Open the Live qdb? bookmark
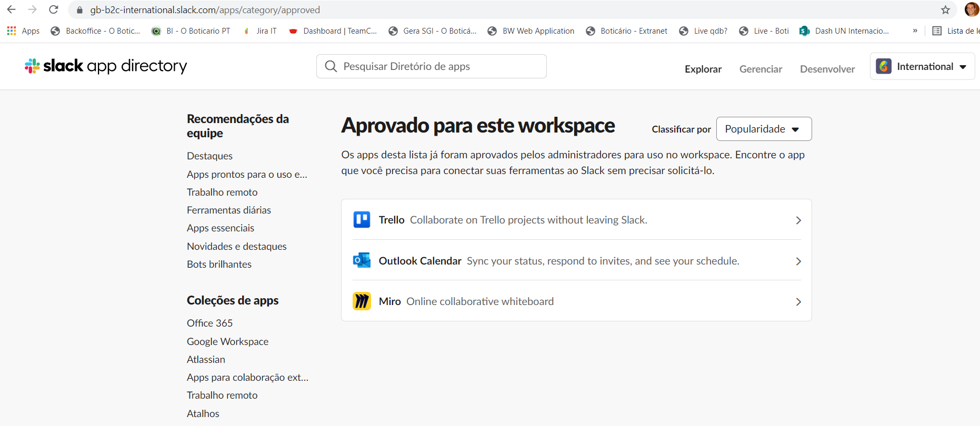Viewport: 980px width, 426px height. [x=703, y=31]
